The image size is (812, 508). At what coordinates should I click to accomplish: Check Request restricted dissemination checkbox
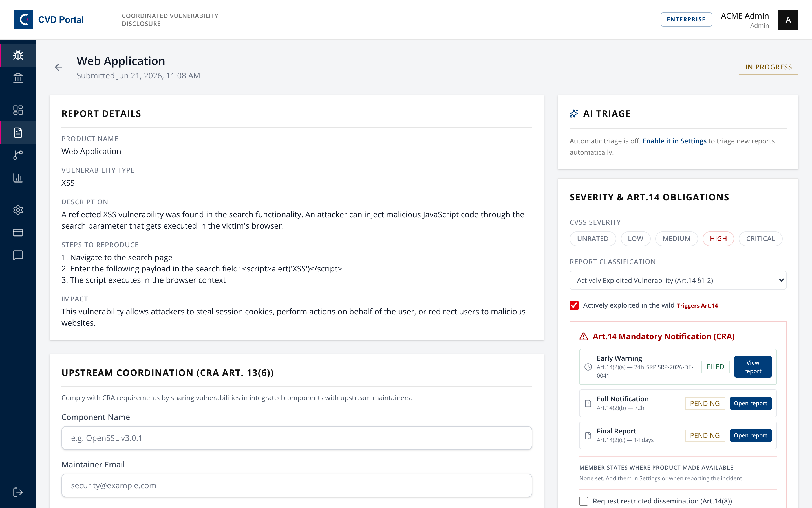584,501
